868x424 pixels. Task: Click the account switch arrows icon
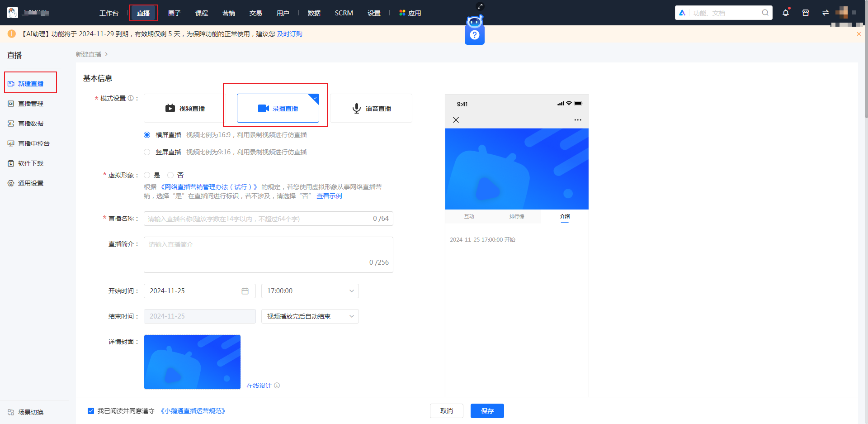tap(825, 13)
